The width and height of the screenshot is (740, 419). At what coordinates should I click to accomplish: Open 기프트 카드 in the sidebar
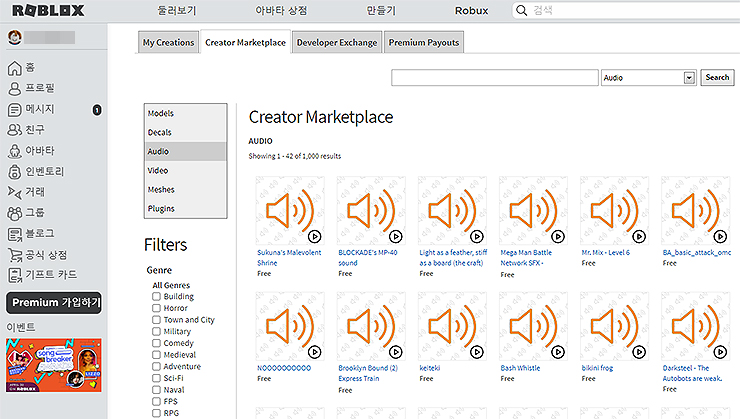coord(42,275)
